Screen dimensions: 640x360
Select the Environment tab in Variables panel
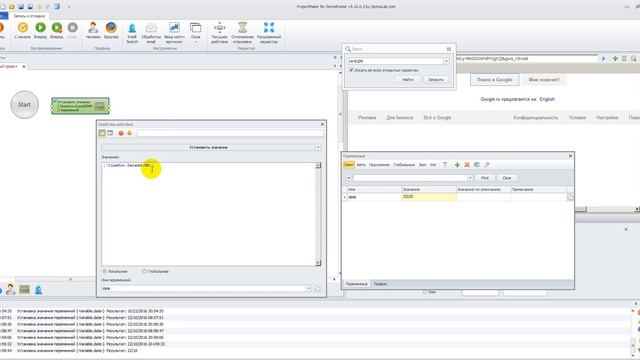click(x=379, y=165)
